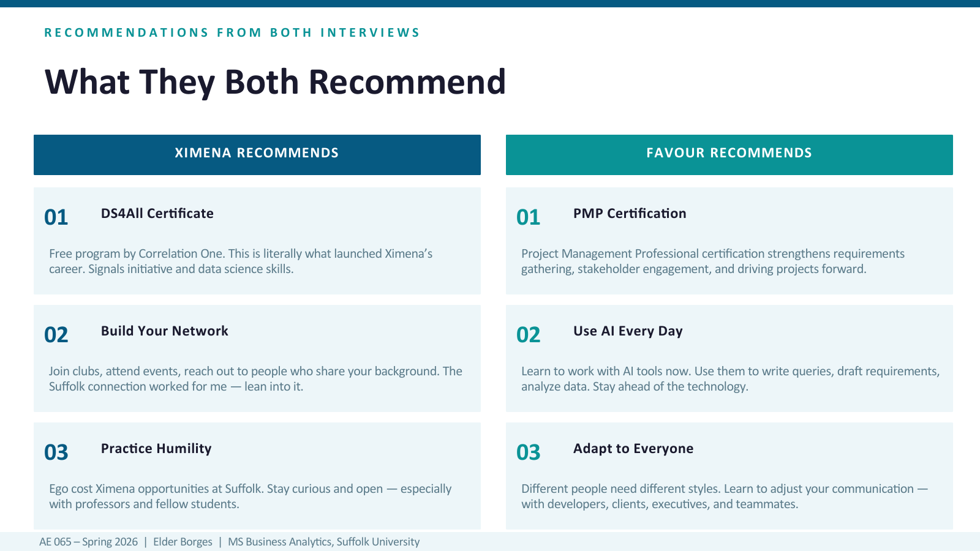Click the Project Management Professional description text
Image resolution: width=980 pixels, height=551 pixels.
(x=713, y=261)
